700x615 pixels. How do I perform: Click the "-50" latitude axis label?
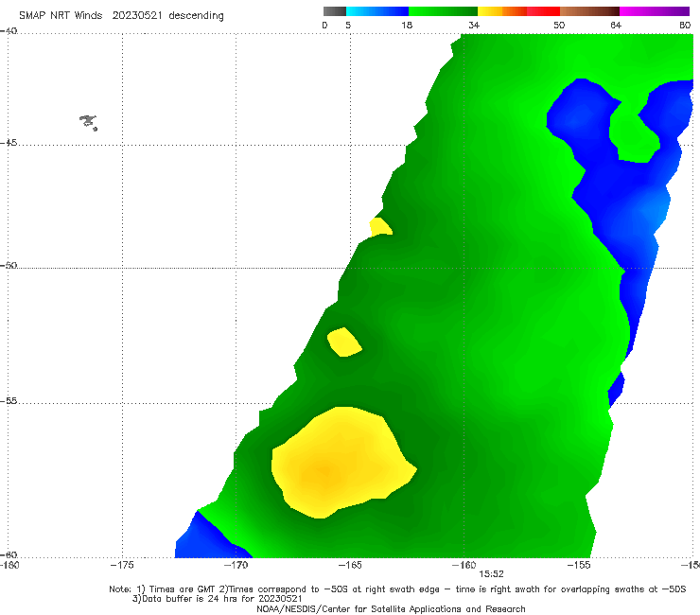(x=8, y=266)
